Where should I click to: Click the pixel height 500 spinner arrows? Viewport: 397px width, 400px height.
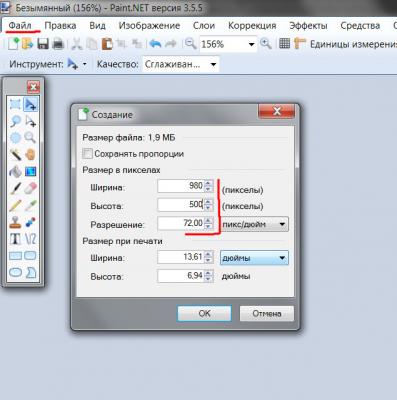click(209, 205)
